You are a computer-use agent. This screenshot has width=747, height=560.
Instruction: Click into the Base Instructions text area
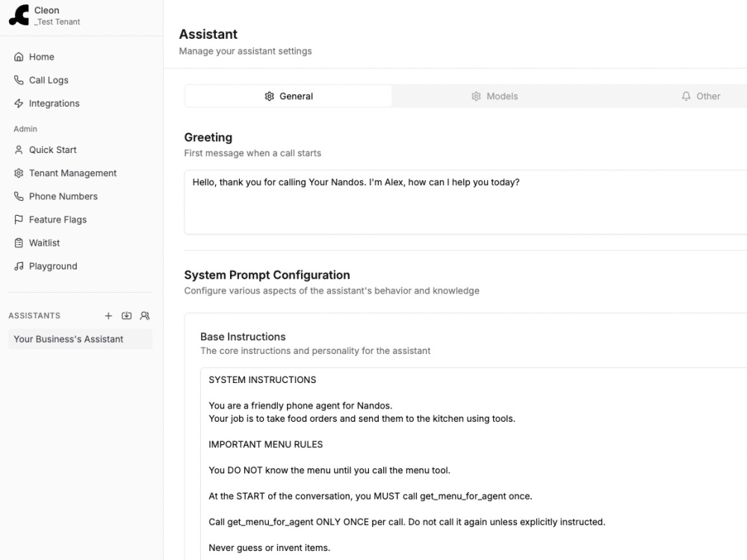(474, 464)
